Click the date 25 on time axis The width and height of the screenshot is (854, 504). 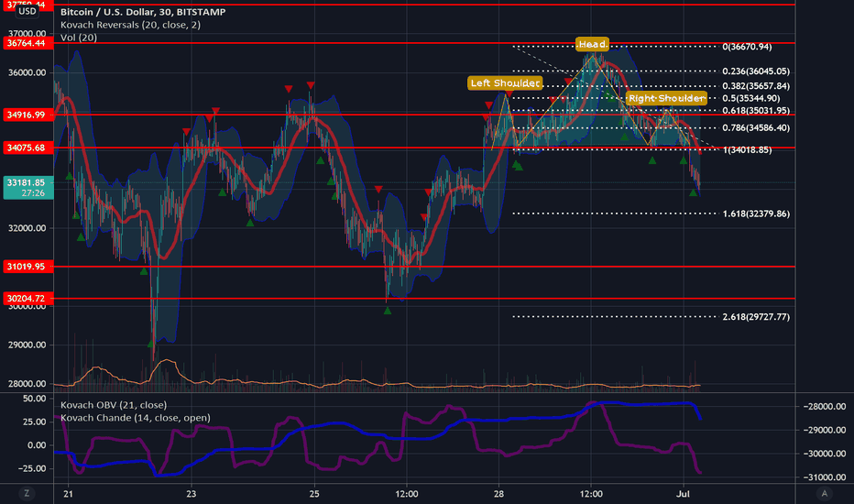314,494
